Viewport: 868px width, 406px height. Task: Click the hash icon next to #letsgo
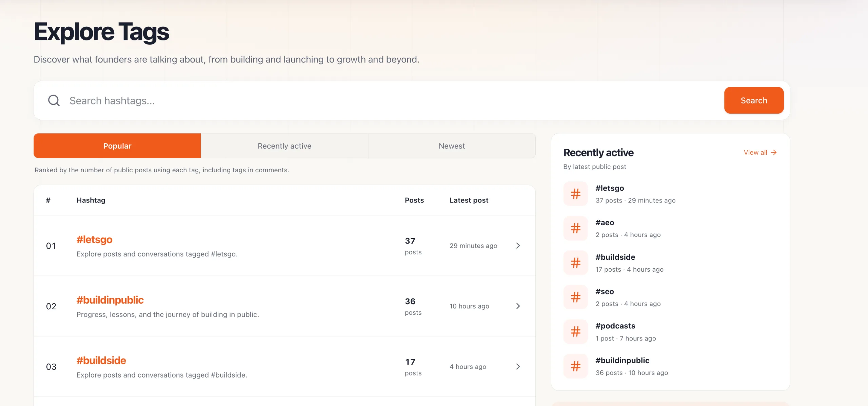[575, 194]
